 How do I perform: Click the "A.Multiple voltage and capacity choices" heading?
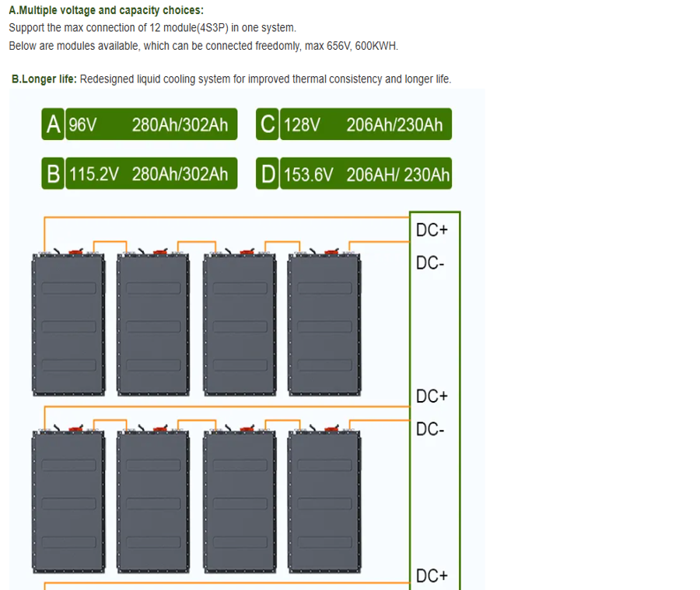106,11
